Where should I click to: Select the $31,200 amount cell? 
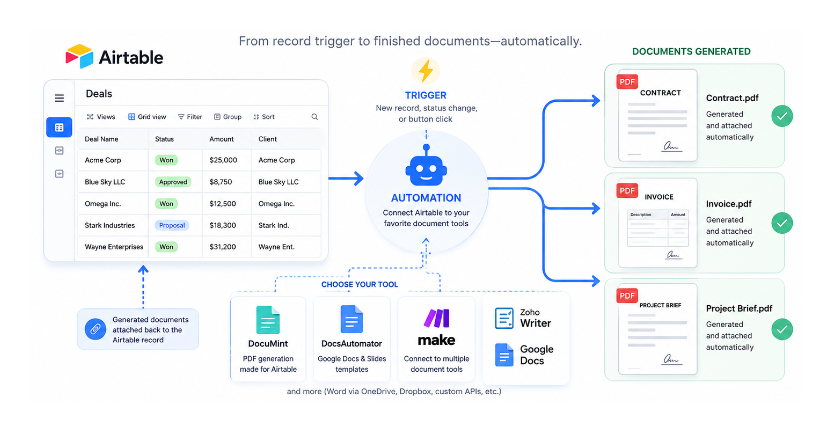(227, 247)
